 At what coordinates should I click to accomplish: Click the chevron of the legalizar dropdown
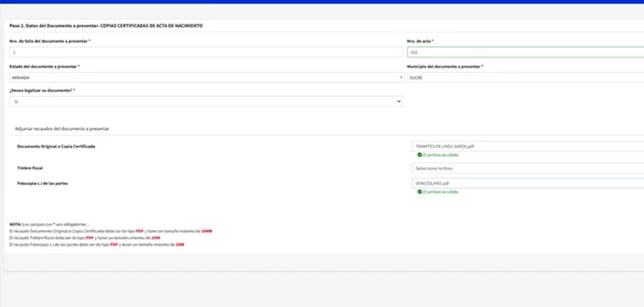[399, 101]
